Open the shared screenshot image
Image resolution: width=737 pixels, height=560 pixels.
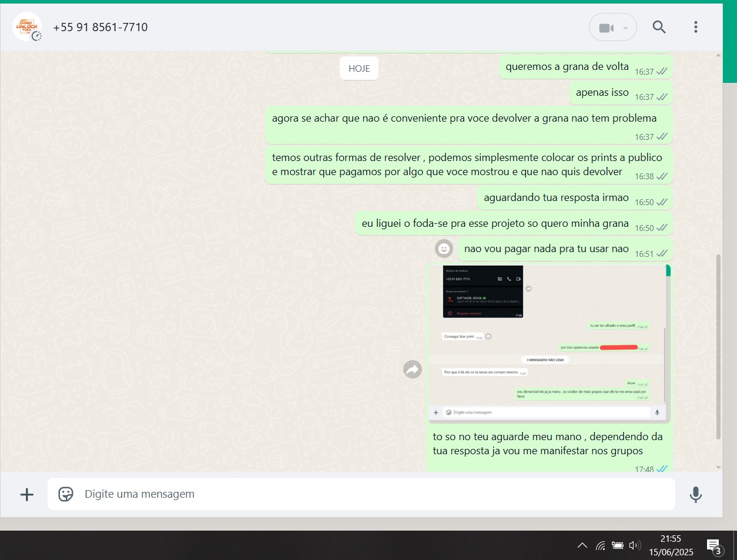tap(549, 344)
